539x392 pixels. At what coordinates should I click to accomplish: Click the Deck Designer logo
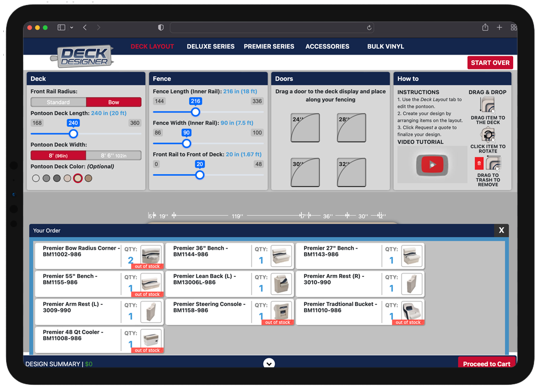(83, 56)
